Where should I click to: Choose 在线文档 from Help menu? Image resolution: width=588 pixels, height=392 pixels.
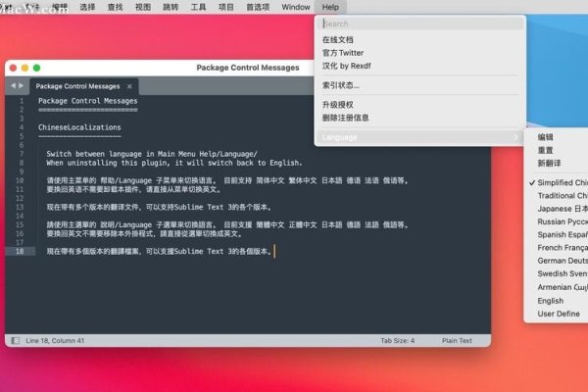pyautogui.click(x=420, y=40)
